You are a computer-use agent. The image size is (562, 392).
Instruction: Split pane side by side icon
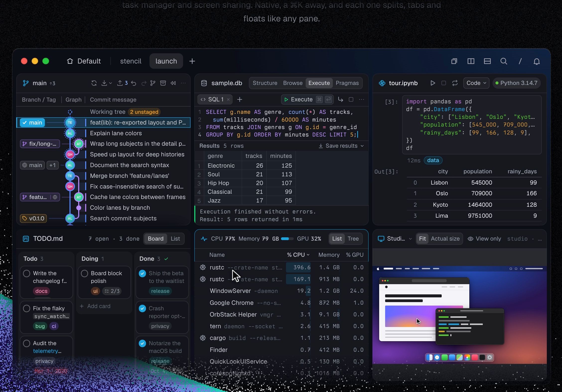pyautogui.click(x=471, y=61)
